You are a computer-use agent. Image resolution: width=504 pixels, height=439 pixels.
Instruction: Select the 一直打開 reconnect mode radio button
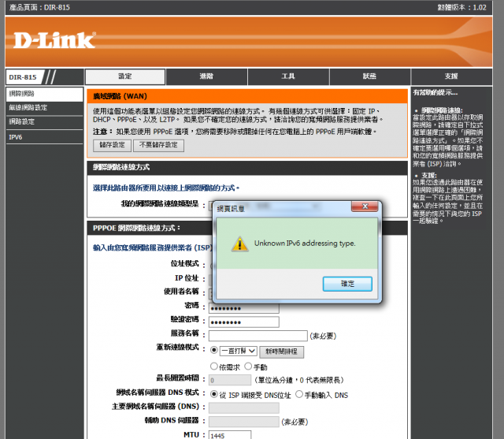click(x=213, y=350)
